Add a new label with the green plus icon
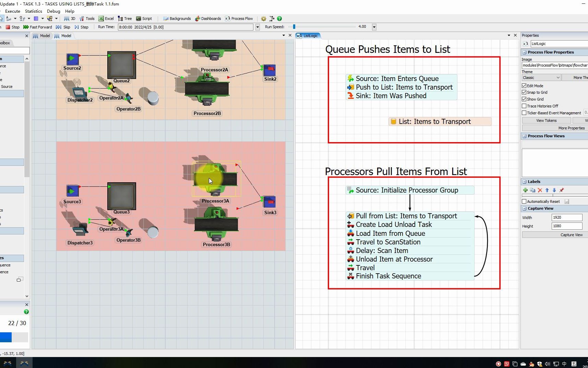 coord(525,190)
